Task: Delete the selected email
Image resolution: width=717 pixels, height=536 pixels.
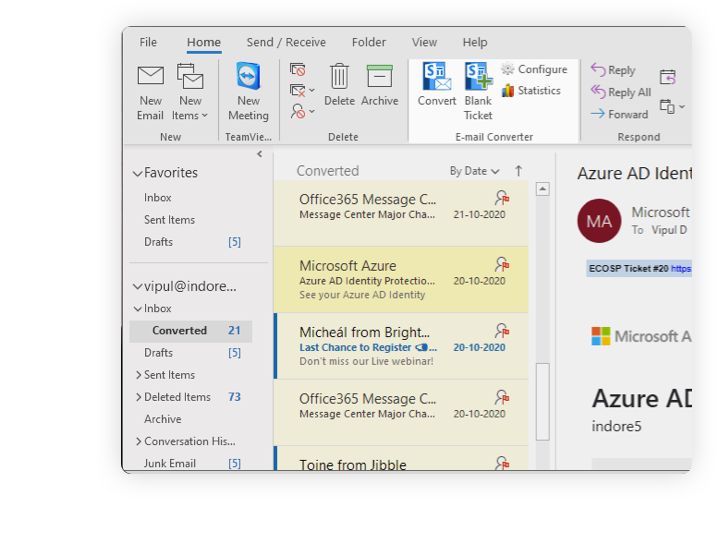Action: (x=339, y=85)
